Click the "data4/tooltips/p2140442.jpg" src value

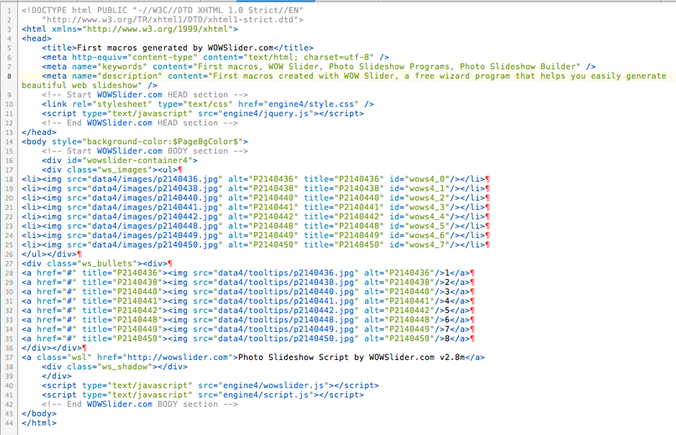pyautogui.click(x=286, y=311)
